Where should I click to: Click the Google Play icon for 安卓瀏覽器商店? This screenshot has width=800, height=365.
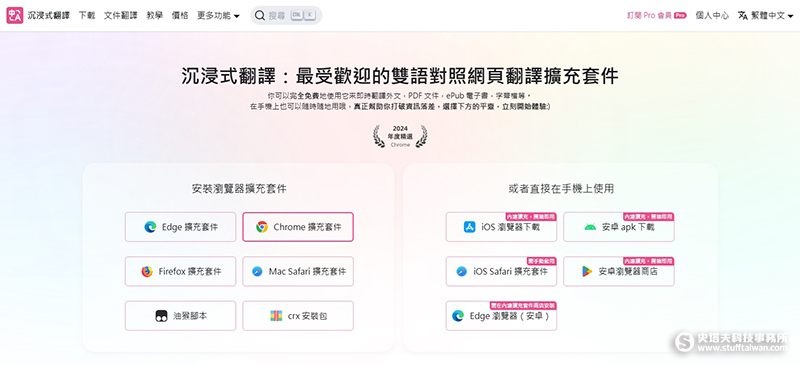[587, 272]
